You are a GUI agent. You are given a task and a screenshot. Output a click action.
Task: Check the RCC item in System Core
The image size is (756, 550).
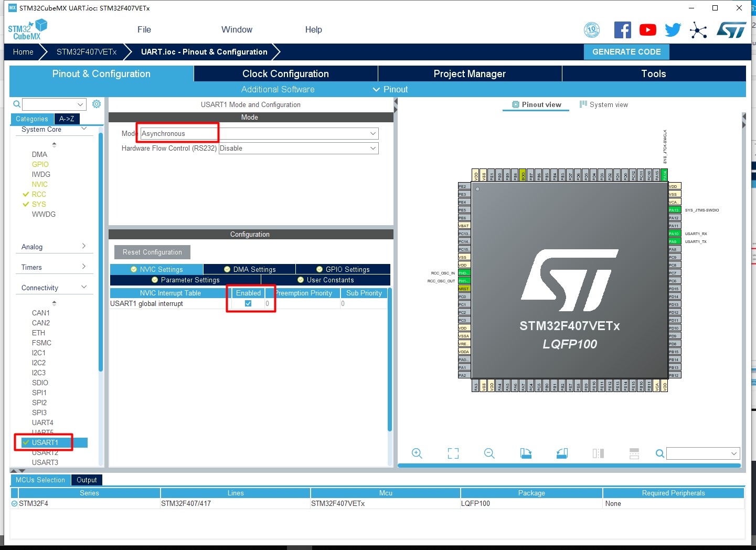(38, 194)
